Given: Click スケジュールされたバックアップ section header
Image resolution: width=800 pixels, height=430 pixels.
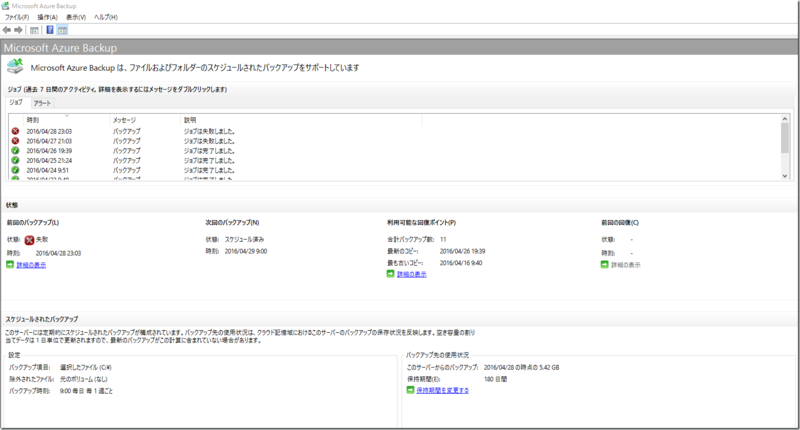Looking at the screenshot, I should click(42, 319).
